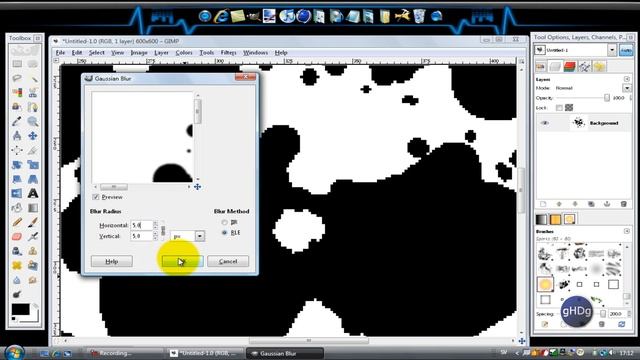Select the Paintbrush tool

click(x=33, y=222)
